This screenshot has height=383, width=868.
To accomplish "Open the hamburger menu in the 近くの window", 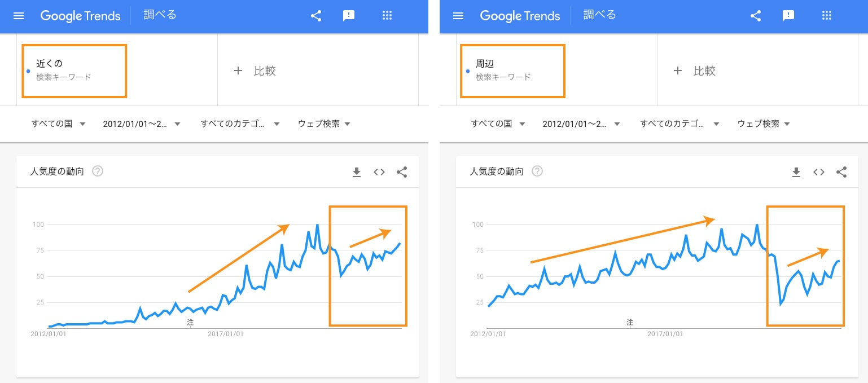I will point(19,16).
